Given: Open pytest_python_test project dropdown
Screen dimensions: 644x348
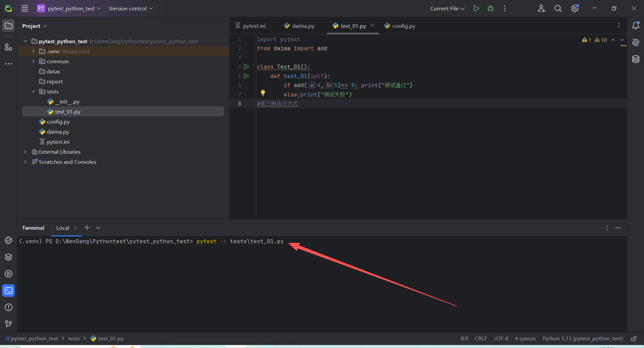Looking at the screenshot, I should coord(69,8).
